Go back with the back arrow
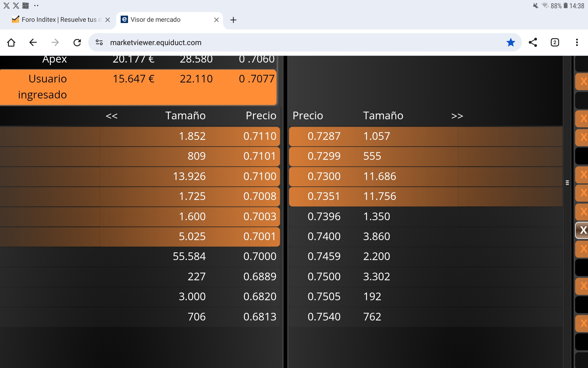This screenshot has height=368, width=588. (33, 42)
